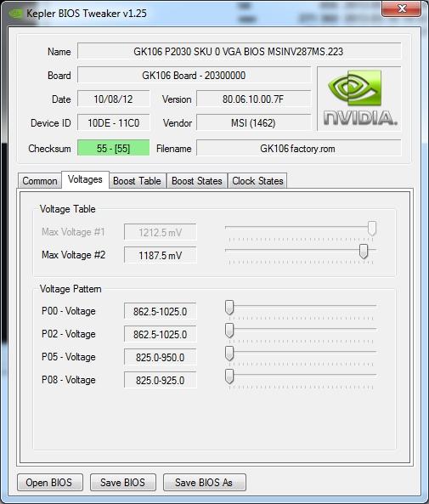
Task: Click the Vendor field MSI (1462)
Action: (x=253, y=122)
